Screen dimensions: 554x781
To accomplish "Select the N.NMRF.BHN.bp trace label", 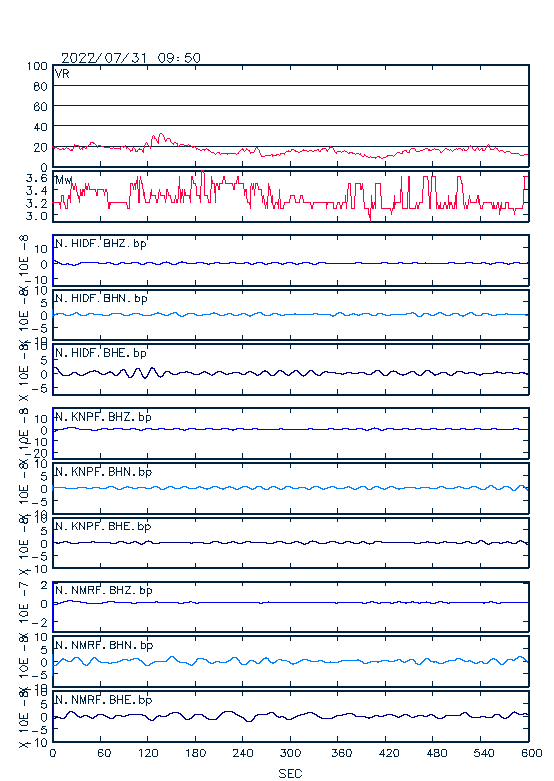I will (104, 645).
